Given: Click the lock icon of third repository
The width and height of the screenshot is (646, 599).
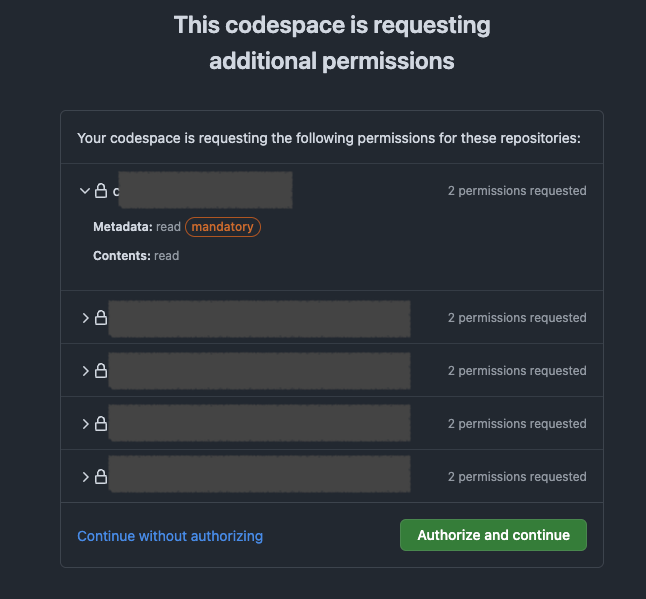Looking at the screenshot, I should (101, 370).
